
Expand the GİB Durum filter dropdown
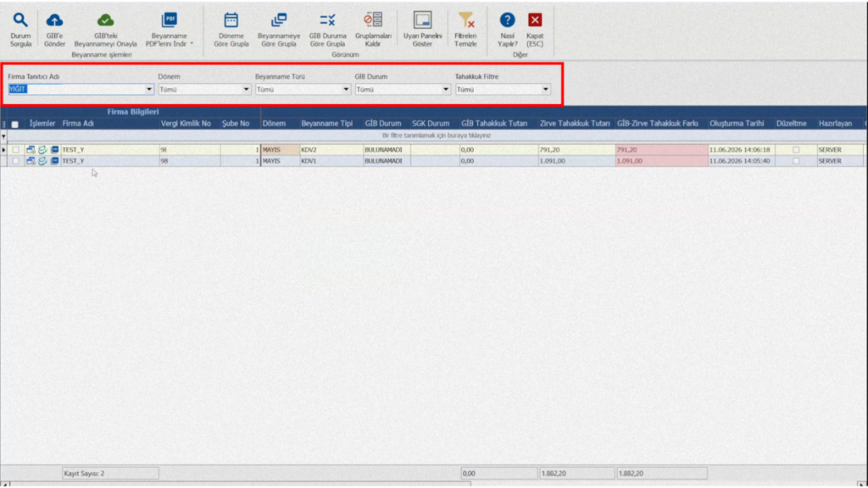point(445,89)
